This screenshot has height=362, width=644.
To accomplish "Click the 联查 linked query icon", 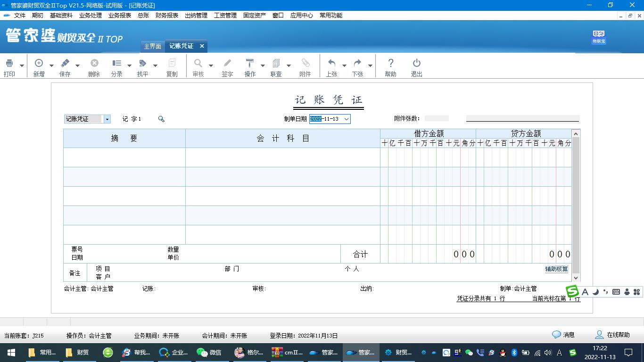I will [276, 63].
